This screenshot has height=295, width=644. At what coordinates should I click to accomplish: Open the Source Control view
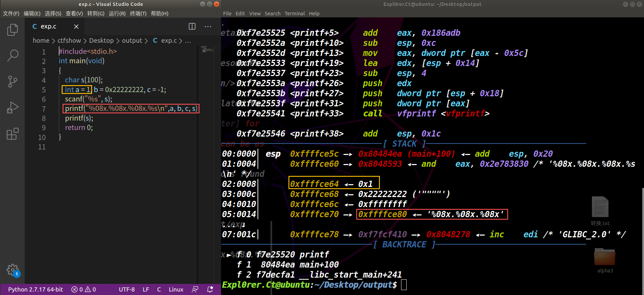[13, 81]
